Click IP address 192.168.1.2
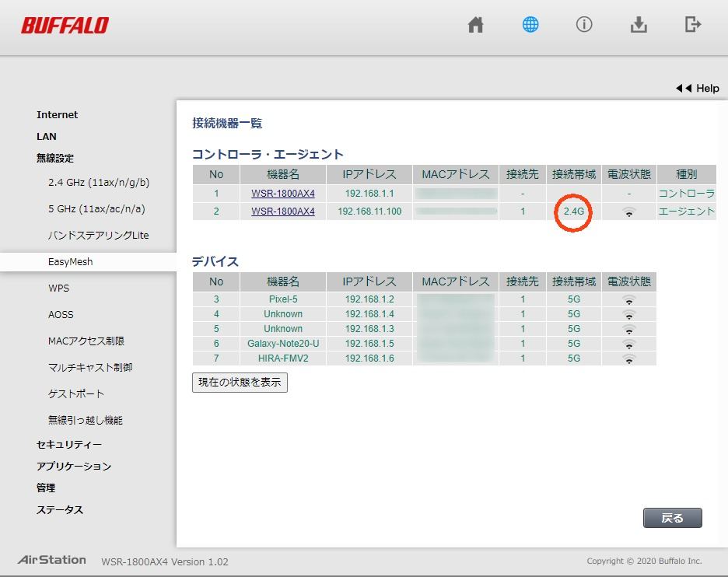Screen dimensions: 728x577 click(369, 299)
